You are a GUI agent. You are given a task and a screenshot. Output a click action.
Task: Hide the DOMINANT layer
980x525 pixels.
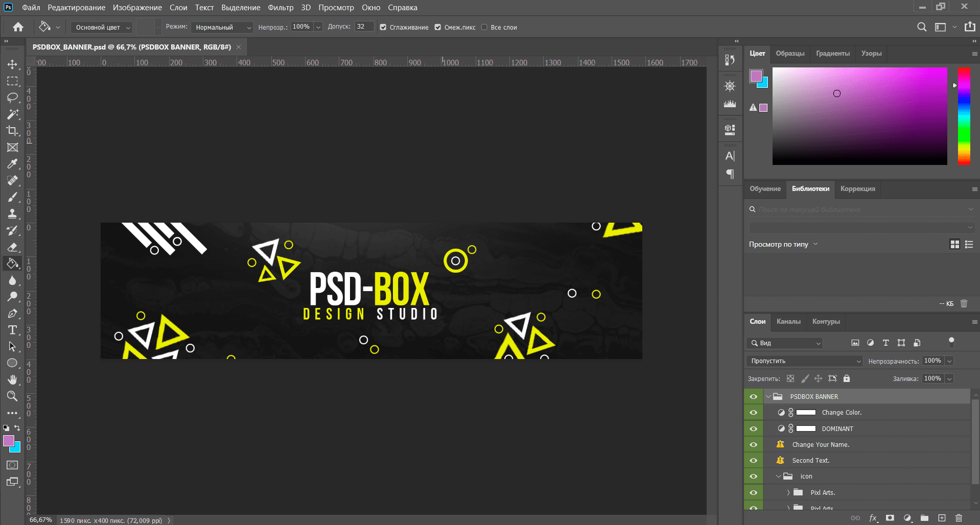753,428
